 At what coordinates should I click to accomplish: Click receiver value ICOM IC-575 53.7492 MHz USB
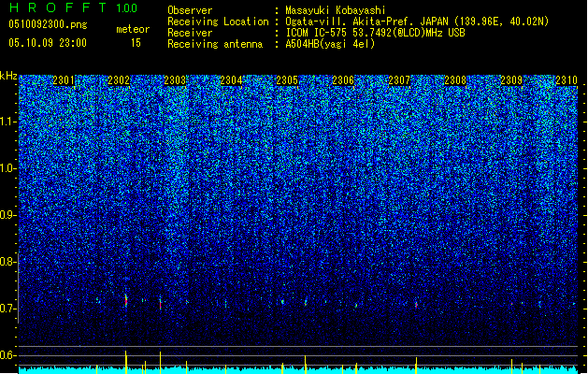point(376,33)
